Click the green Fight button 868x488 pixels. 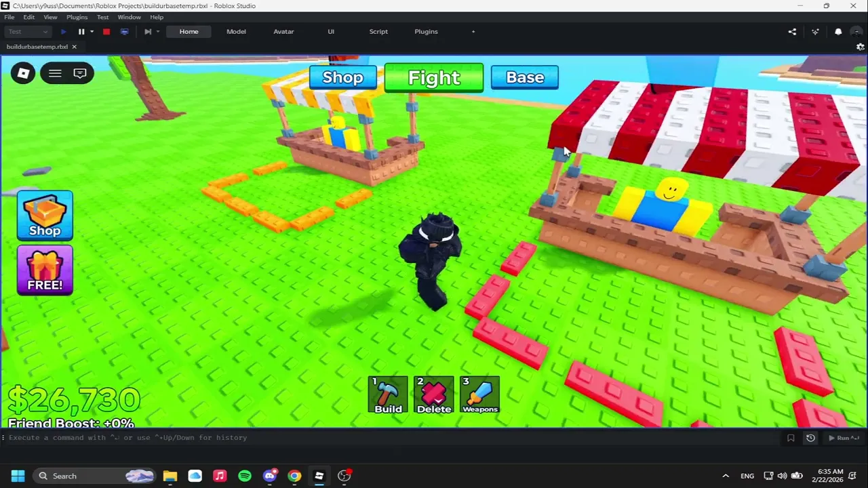434,78
